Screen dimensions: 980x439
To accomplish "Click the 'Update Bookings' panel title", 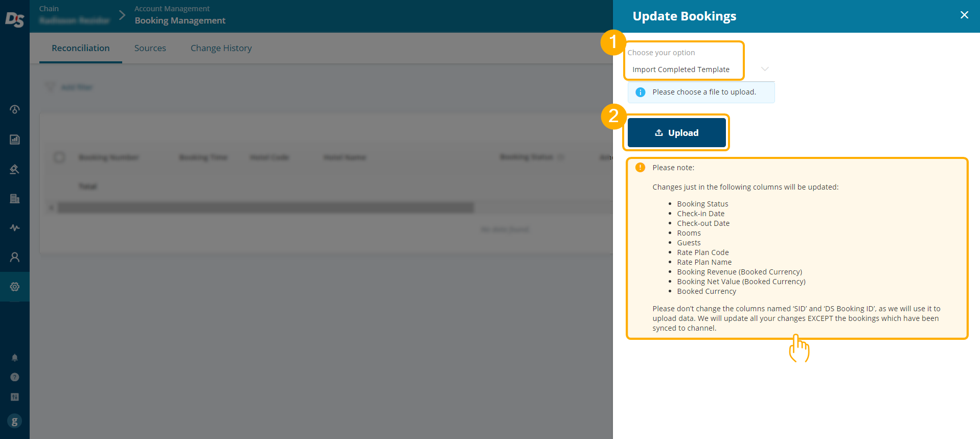I will click(x=685, y=16).
